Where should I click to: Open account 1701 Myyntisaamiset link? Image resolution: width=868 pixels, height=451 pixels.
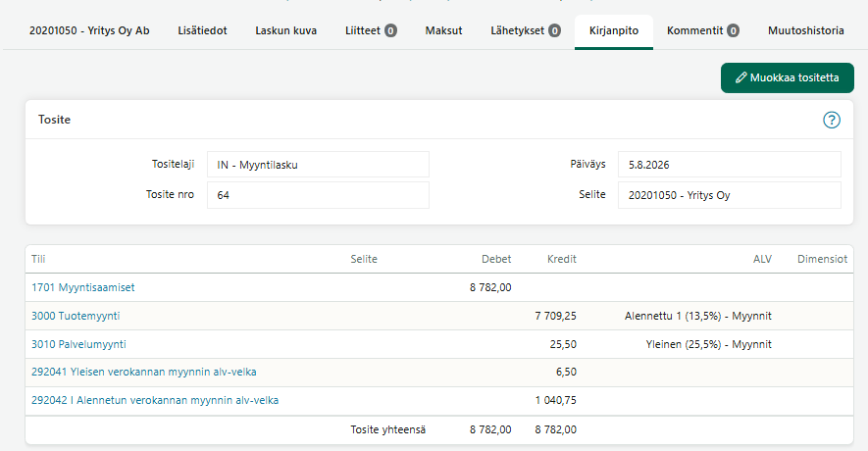[83, 287]
